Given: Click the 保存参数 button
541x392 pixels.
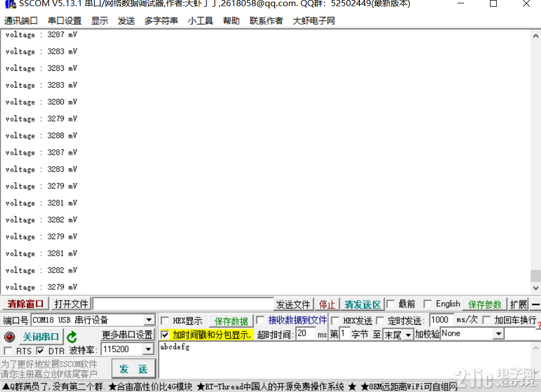Looking at the screenshot, I should [x=484, y=305].
